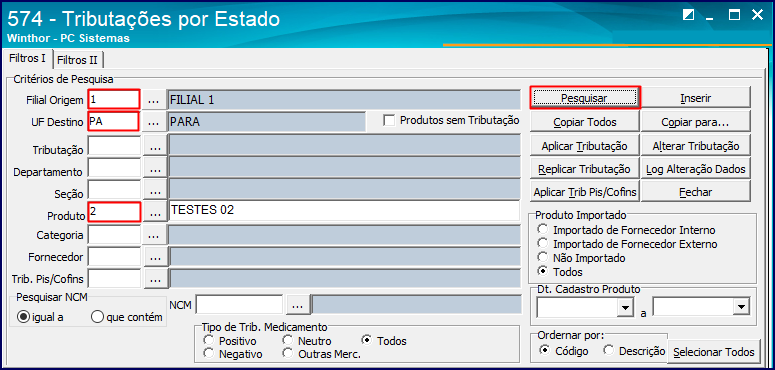Focus the UF Destino code field
775x370 pixels.
click(x=114, y=122)
